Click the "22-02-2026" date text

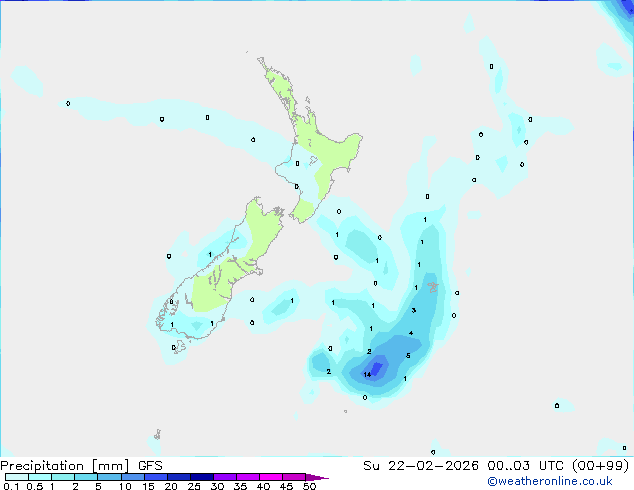433,466
